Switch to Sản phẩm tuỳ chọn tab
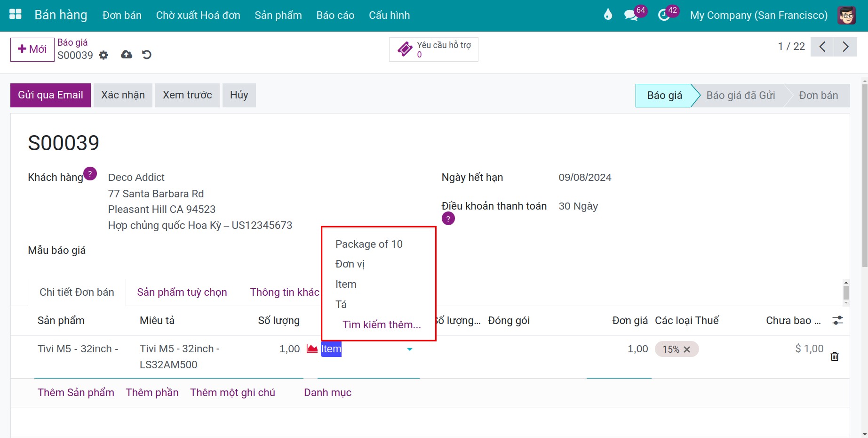The width and height of the screenshot is (868, 438). coord(182,292)
